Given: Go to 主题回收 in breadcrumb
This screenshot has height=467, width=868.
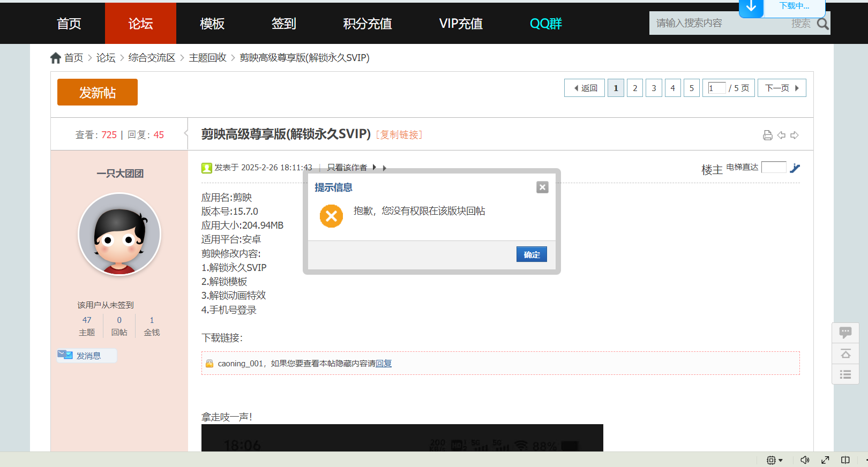Looking at the screenshot, I should [207, 58].
